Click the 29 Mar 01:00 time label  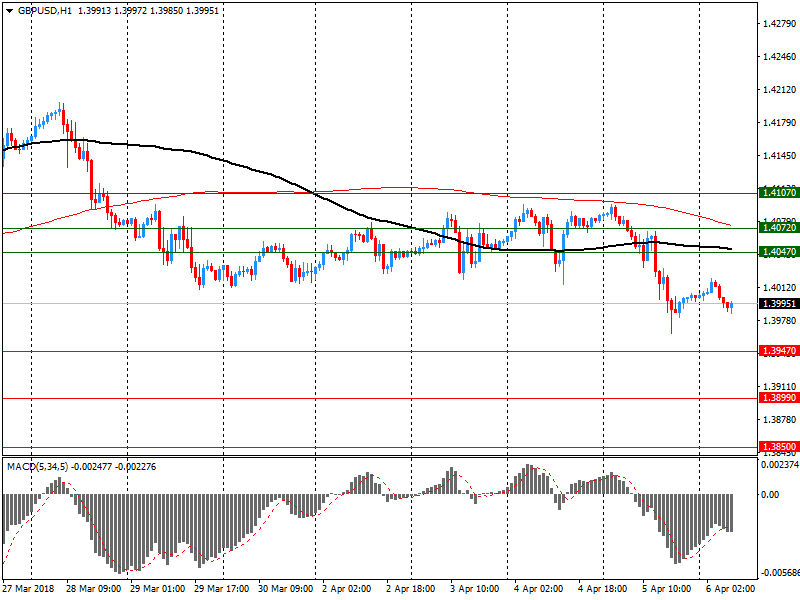tap(157, 589)
